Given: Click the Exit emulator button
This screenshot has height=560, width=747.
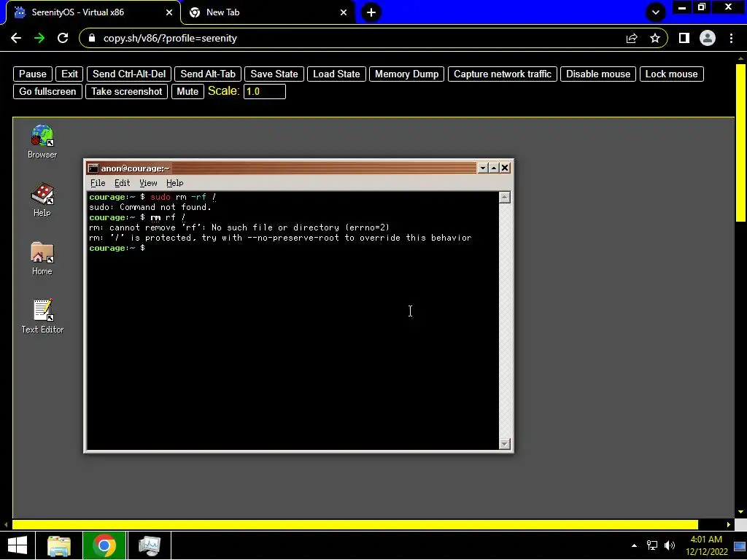Looking at the screenshot, I should coord(69,74).
